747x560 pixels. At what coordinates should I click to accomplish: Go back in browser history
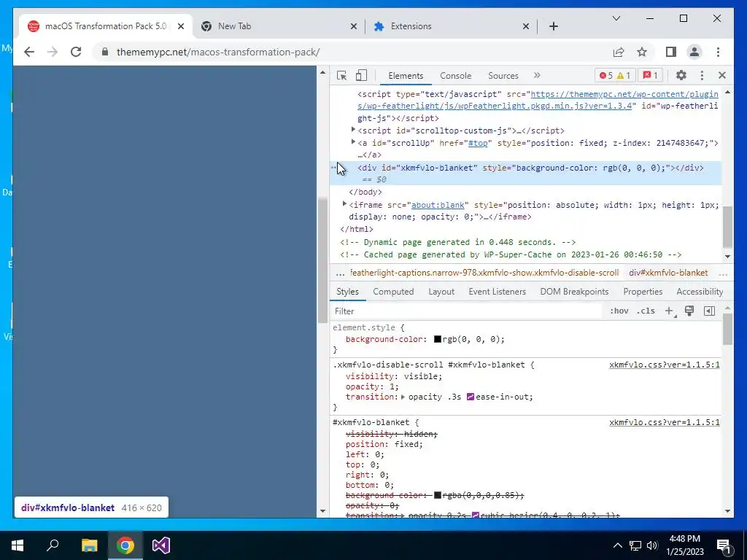29,52
